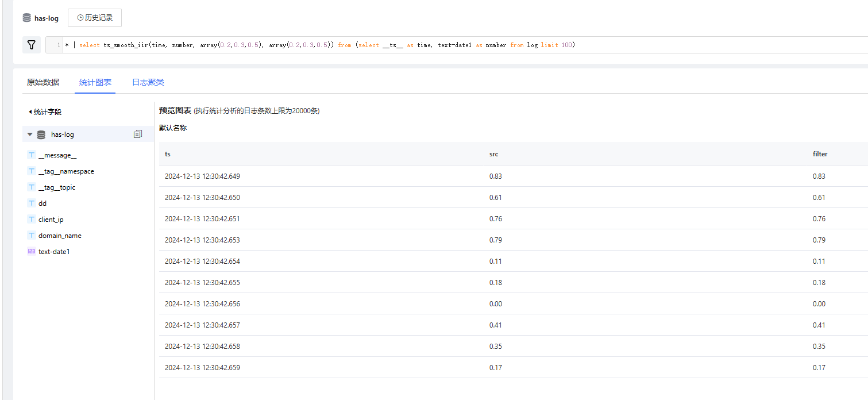Click the text type icon of __tag__namespace

(32, 171)
